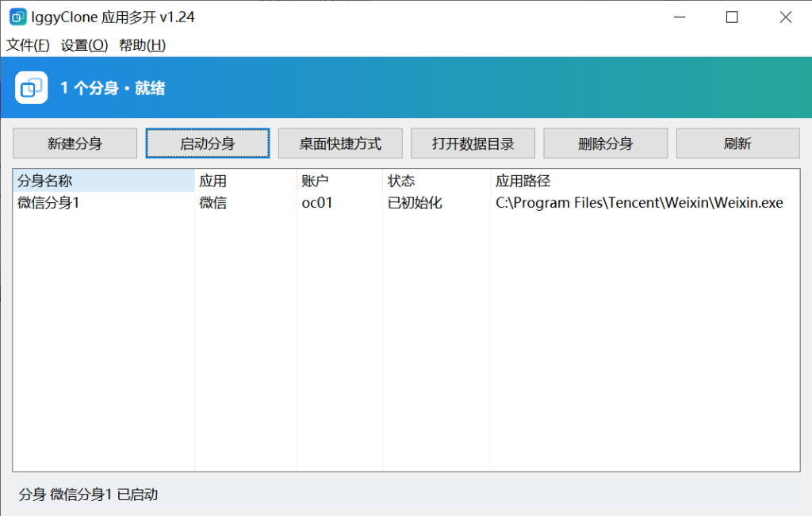
Task: Click the overlapping-squares logo in blue banner
Action: coord(31,87)
